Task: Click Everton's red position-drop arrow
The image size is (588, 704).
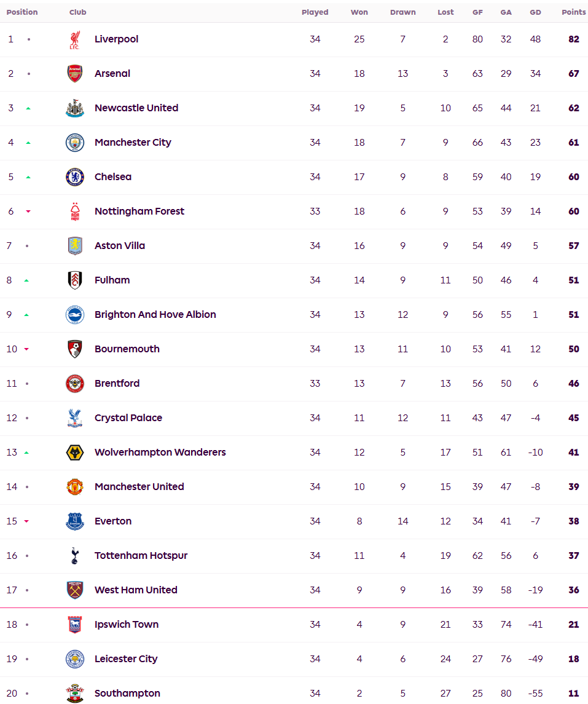Action: (26, 521)
